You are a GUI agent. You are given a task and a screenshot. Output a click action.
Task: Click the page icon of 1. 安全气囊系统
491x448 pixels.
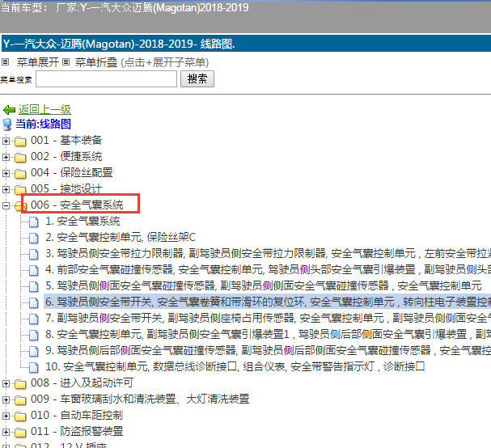(x=34, y=222)
